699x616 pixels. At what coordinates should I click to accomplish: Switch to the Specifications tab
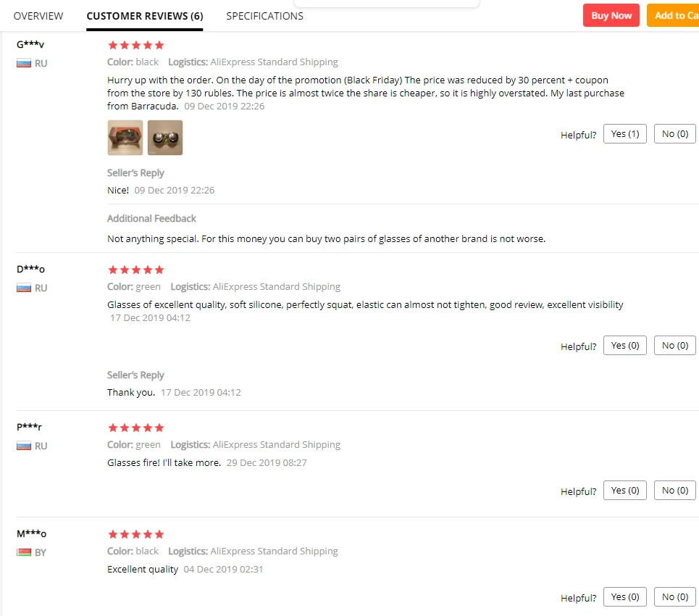[265, 16]
